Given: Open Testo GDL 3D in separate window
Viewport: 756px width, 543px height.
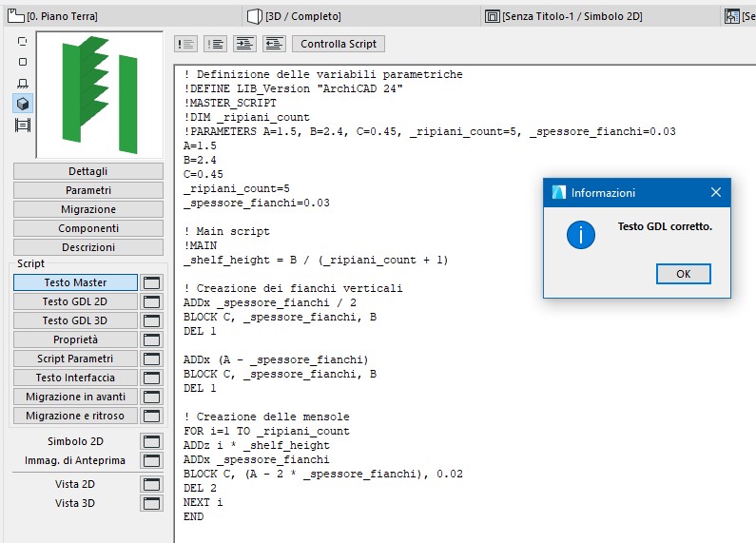Looking at the screenshot, I should pyautogui.click(x=151, y=320).
